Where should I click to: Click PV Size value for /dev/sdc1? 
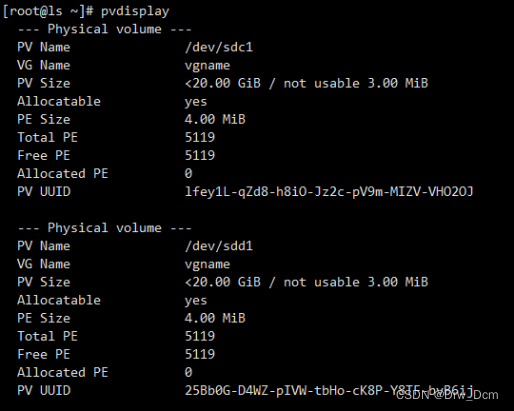pos(306,83)
